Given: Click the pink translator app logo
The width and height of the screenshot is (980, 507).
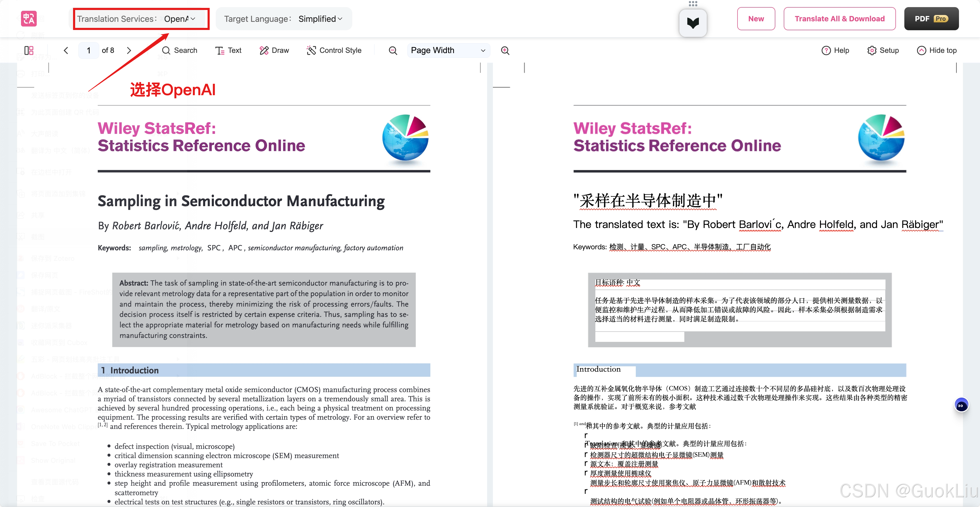Looking at the screenshot, I should (x=29, y=19).
